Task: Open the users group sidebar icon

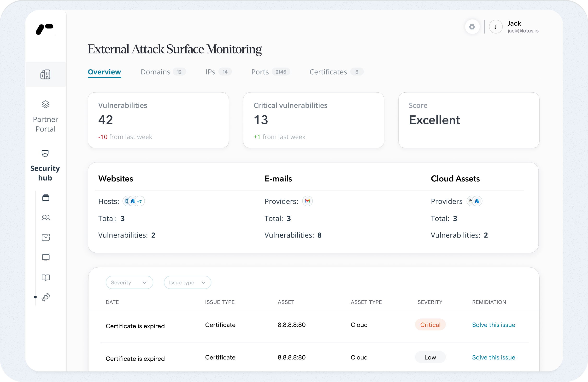Action: click(46, 218)
